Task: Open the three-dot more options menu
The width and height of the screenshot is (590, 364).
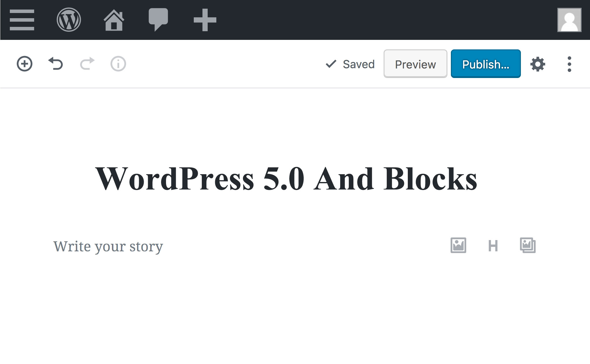Action: pos(569,64)
